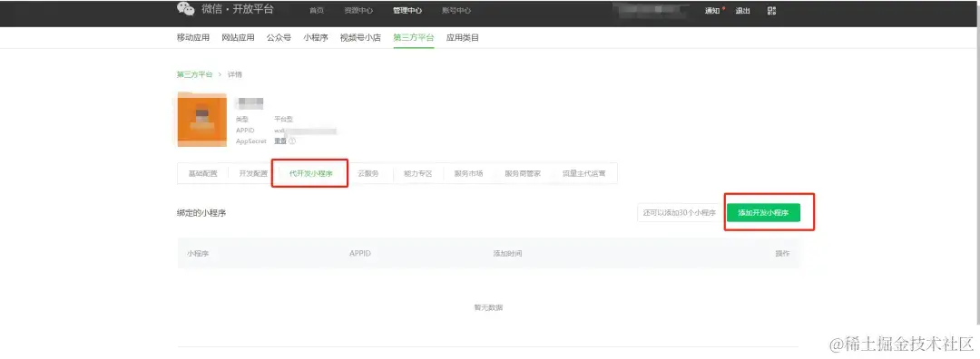Click the help icon beside 重置
This screenshot has width=980, height=359.
(x=292, y=141)
